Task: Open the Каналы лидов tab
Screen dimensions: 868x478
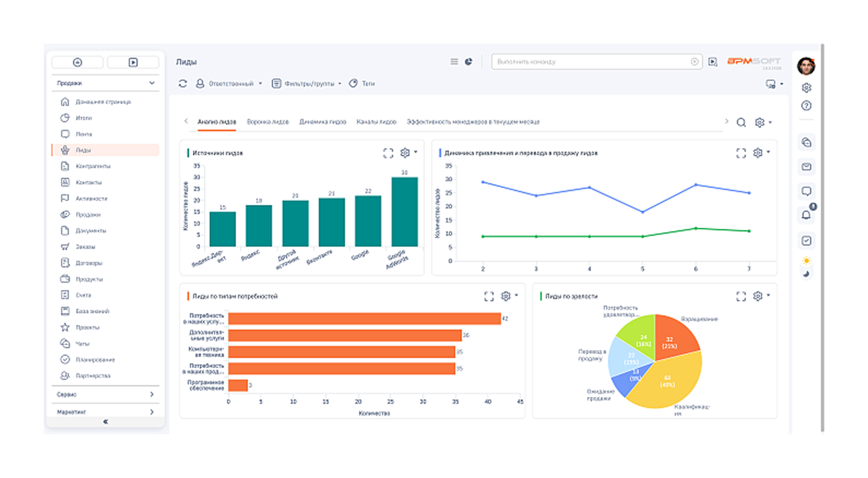Action: coord(376,122)
